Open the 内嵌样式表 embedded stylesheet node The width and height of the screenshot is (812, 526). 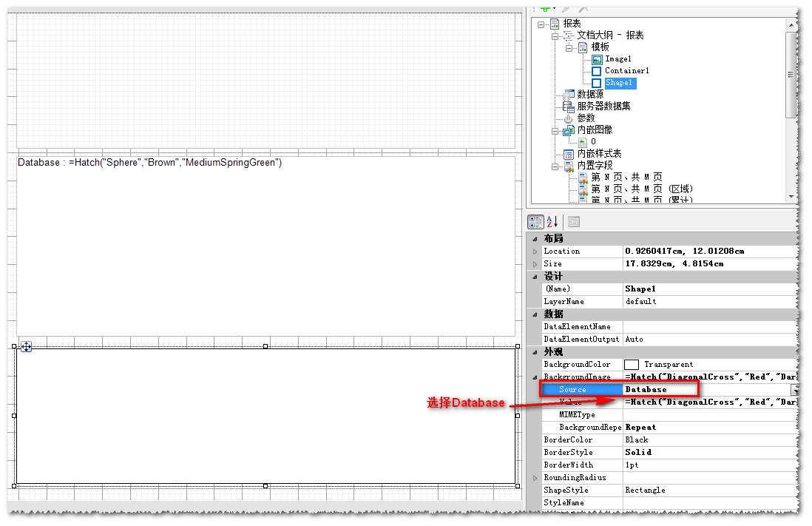pyautogui.click(x=599, y=154)
